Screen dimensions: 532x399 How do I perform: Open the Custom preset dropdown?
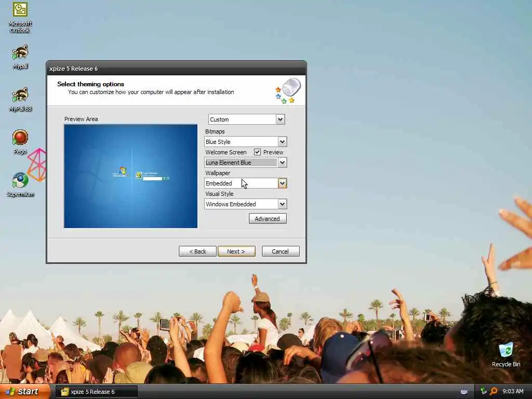(246, 119)
